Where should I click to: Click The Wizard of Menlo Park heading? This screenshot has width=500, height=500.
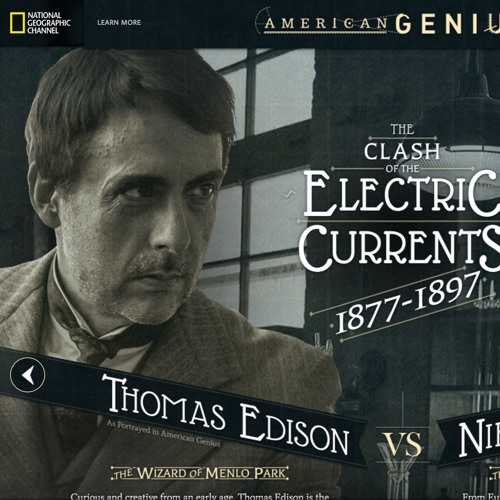point(200,473)
